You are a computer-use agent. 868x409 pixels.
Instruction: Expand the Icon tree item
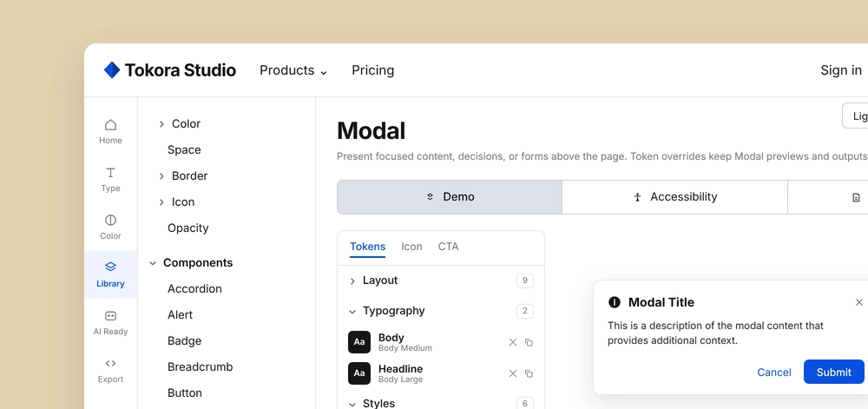pyautogui.click(x=161, y=202)
